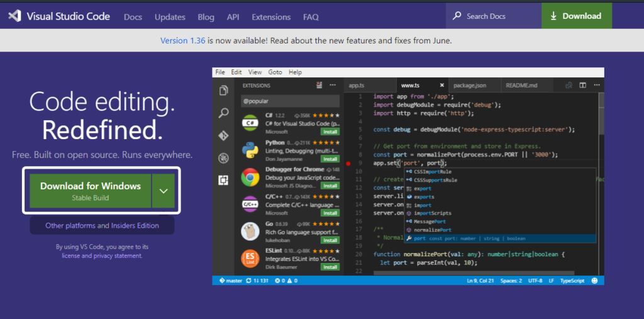Install the Go extension
Viewport: 644px width, 319px height.
tap(330, 240)
